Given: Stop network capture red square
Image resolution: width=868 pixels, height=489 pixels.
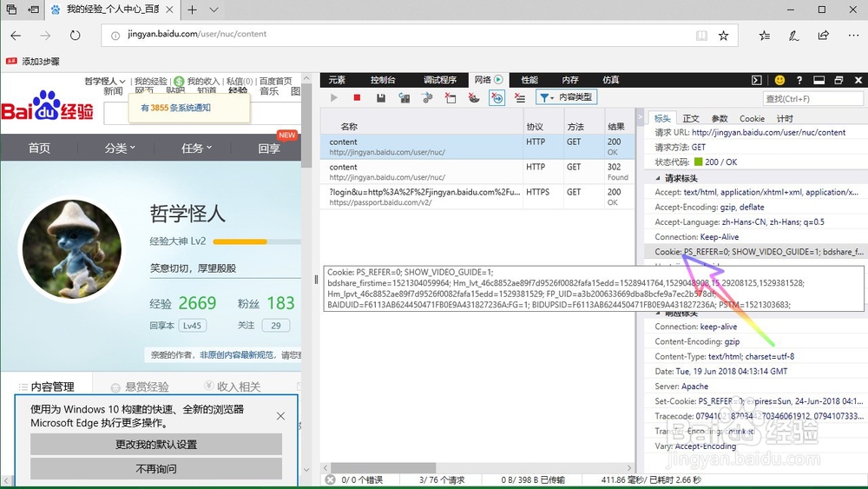Looking at the screenshot, I should (357, 98).
